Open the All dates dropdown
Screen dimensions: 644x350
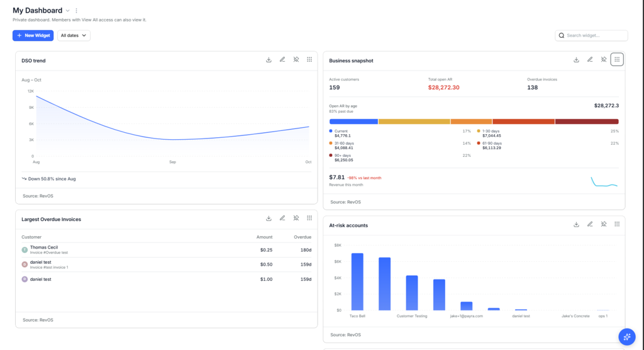pyautogui.click(x=74, y=36)
